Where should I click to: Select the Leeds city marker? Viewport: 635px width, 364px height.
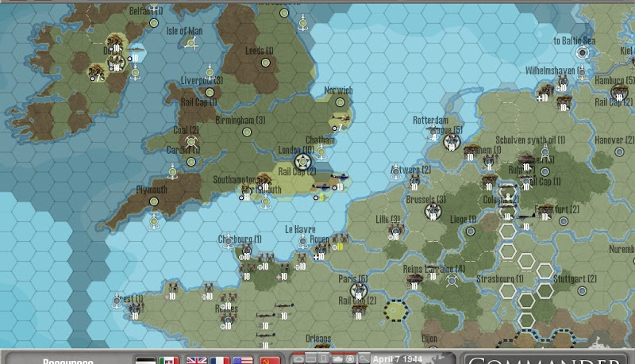point(266,63)
